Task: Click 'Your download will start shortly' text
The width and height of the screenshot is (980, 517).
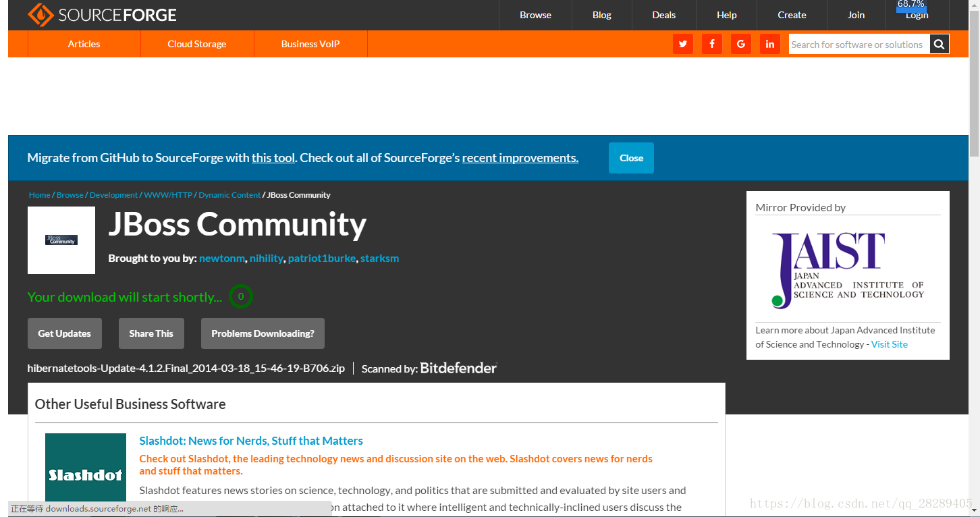Action: point(125,297)
